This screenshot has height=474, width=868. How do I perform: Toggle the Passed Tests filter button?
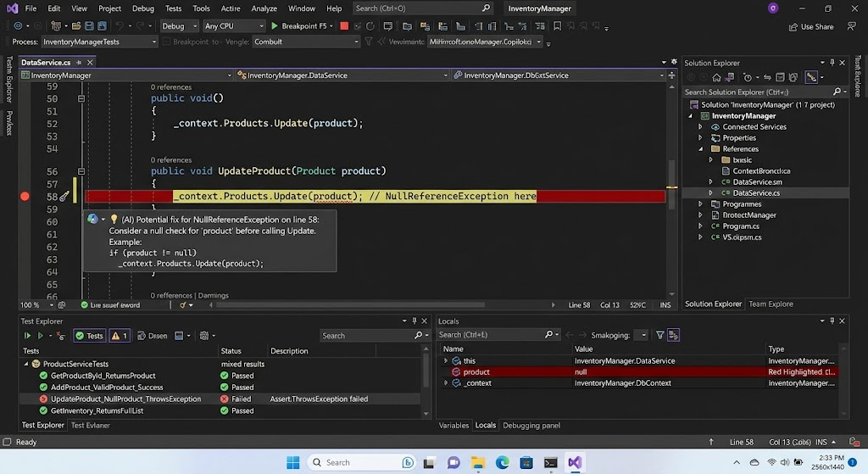(x=90, y=336)
